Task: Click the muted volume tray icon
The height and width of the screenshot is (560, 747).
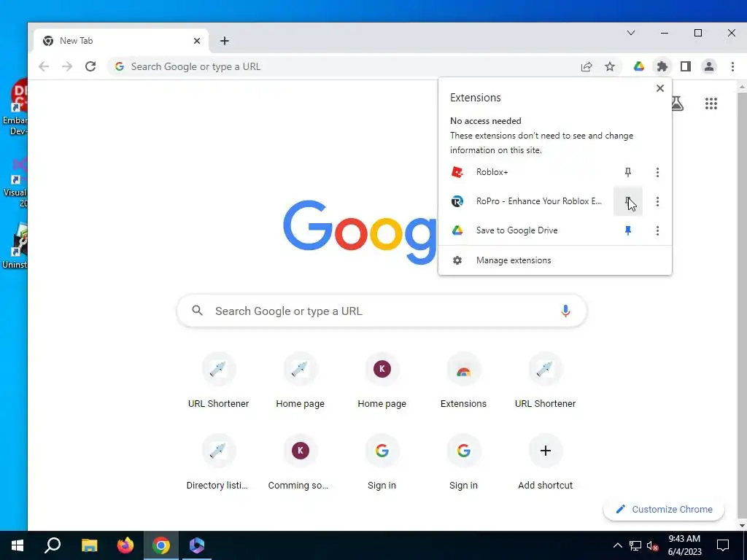Action: tap(652, 545)
